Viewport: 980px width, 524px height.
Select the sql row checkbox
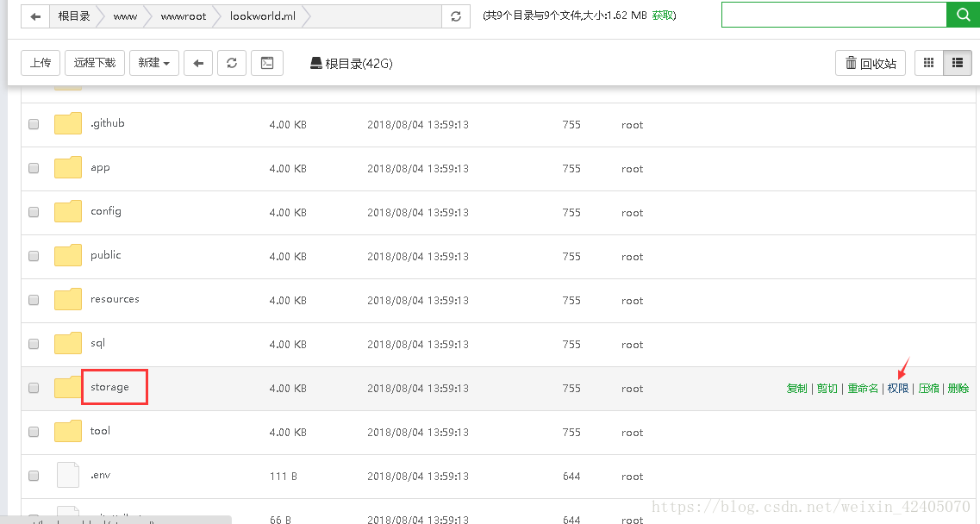34,344
